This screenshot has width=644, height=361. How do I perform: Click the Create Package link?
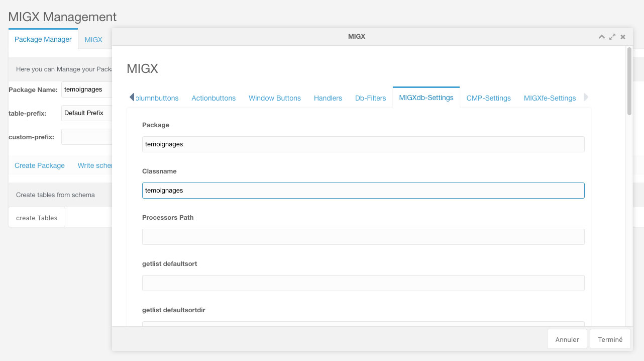[x=40, y=165]
